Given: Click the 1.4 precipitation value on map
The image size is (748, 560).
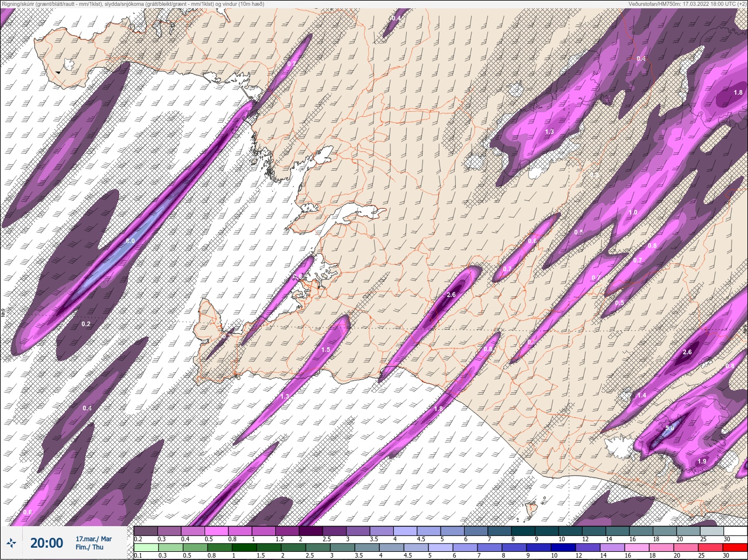Looking at the screenshot, I should (x=642, y=396).
